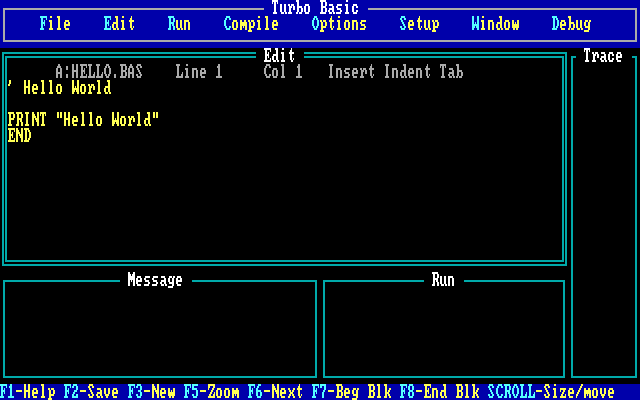The height and width of the screenshot is (400, 640).
Task: Click the Run window title
Action: 443,280
